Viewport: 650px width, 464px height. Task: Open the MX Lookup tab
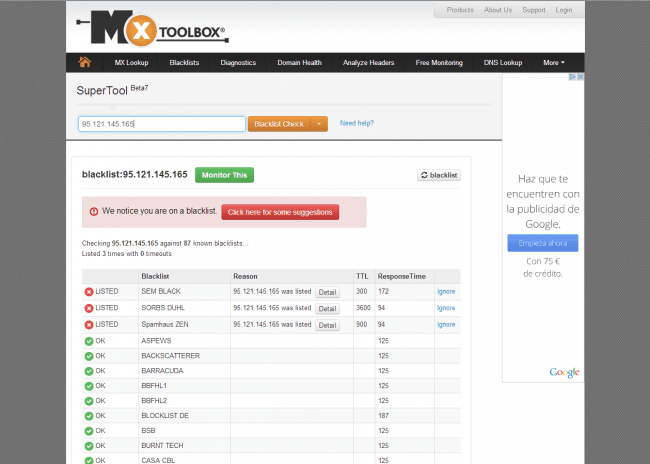click(x=131, y=63)
